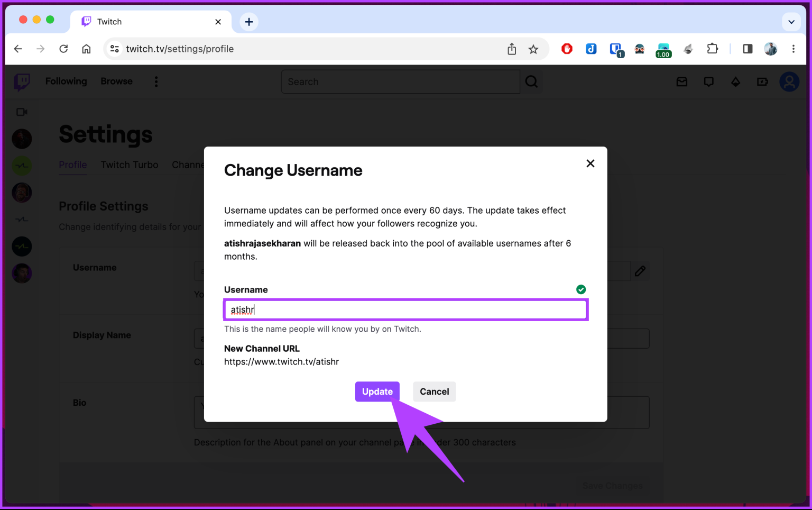Expand the tab search chevron

pos(791,22)
